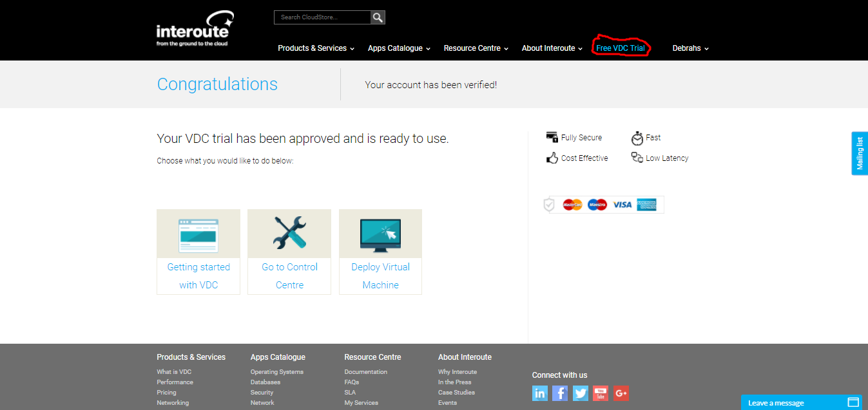Open the Getting started with VDC link

click(x=198, y=276)
